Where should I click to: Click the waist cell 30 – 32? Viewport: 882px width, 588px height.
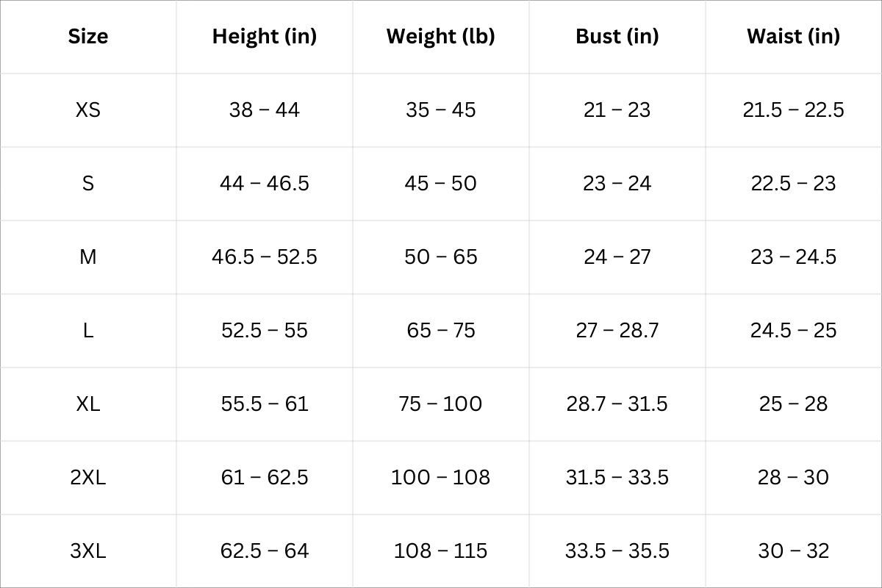[x=793, y=551]
